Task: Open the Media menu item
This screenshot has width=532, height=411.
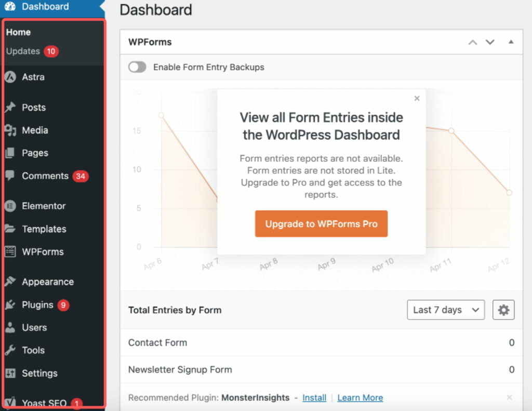Action: click(35, 130)
